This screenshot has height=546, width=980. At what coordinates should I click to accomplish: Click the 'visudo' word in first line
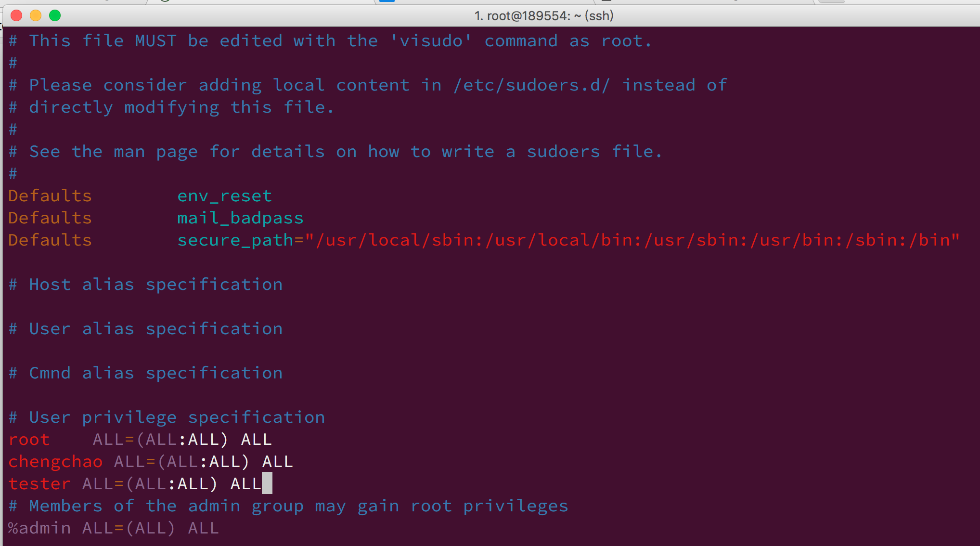(431, 41)
